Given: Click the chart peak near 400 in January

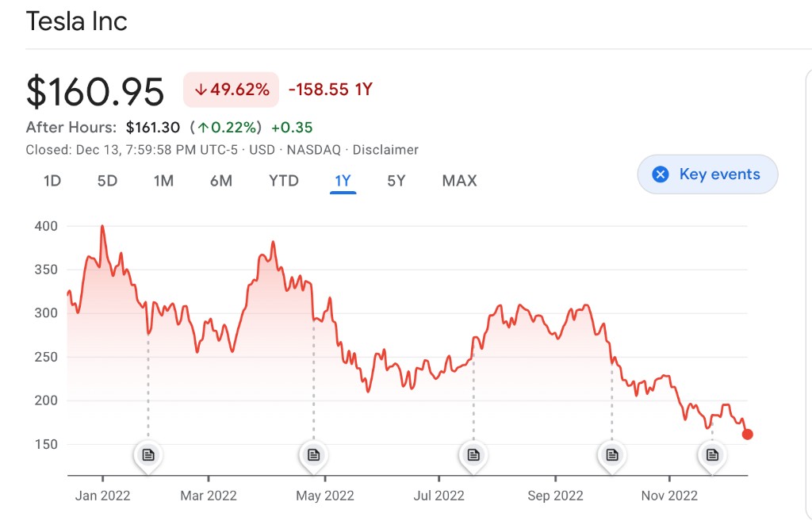Looking at the screenshot, I should (x=102, y=227).
